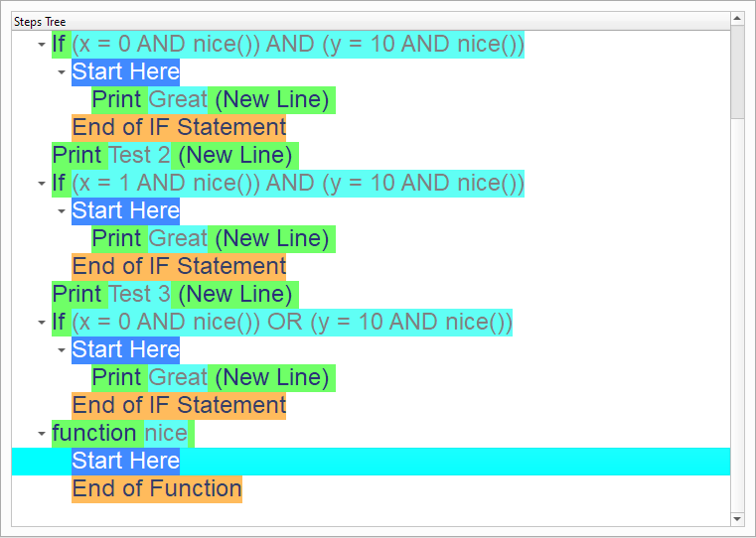Screen dimensions: 756x538
Task: Select the Print Test 2 (New Line) step
Action: click(174, 156)
